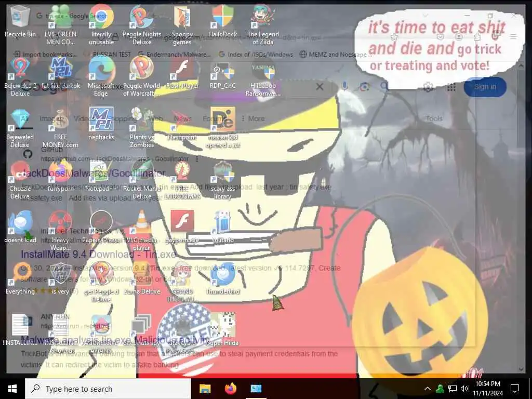The height and width of the screenshot is (399, 532).
Task: Switch to the Images search tab
Action: [51, 118]
